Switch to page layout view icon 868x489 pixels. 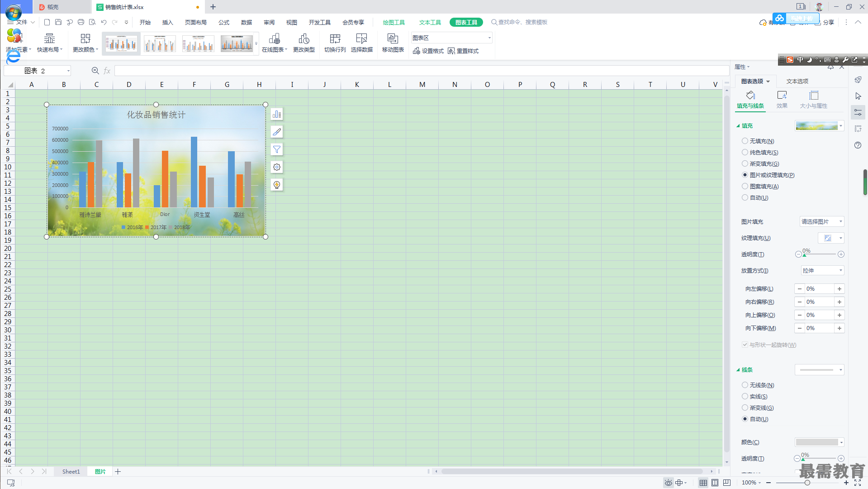click(715, 483)
